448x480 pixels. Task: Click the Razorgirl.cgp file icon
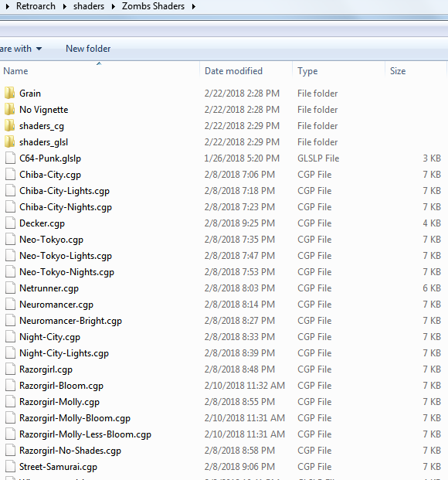coord(10,369)
